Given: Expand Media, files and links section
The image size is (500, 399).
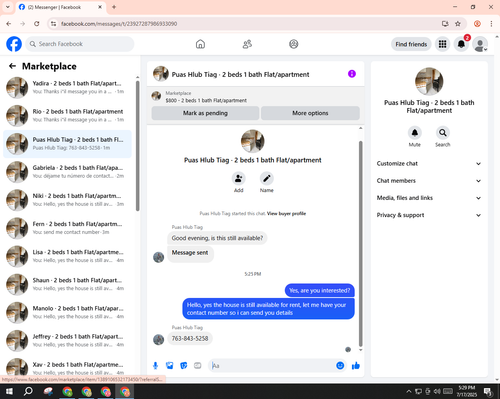Looking at the screenshot, I should [429, 198].
